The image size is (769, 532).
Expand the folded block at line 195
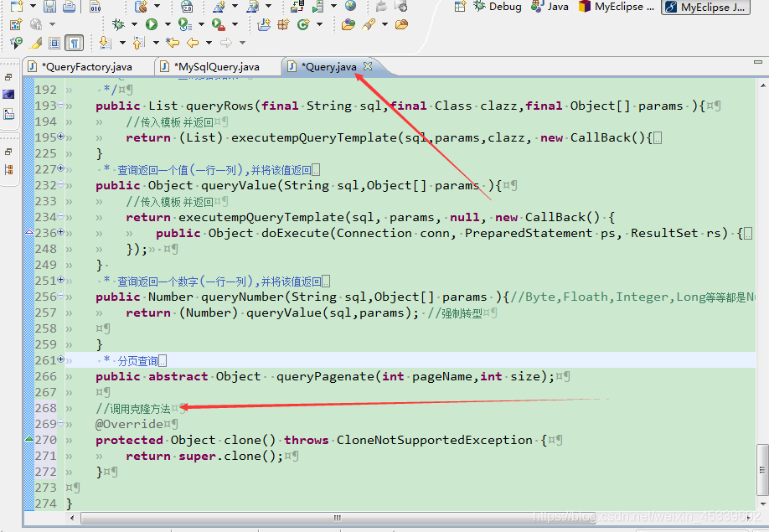click(61, 137)
